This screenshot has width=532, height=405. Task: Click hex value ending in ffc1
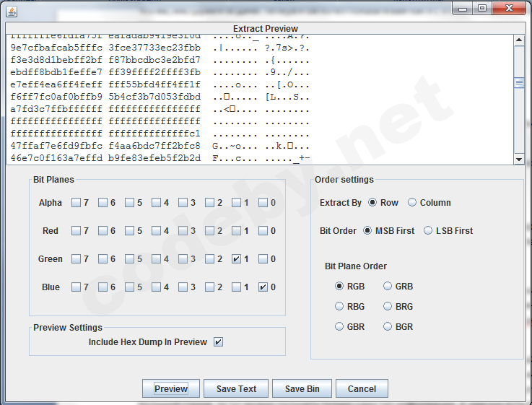(x=154, y=134)
